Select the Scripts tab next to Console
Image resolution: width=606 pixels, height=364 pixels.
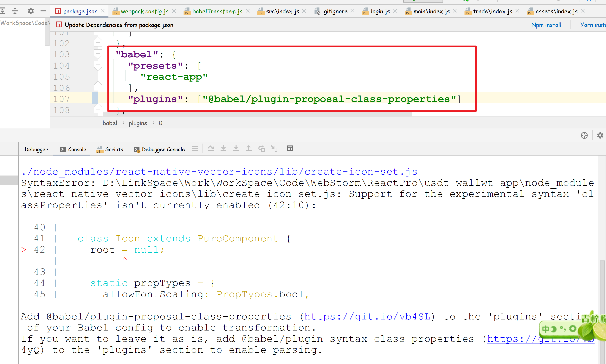[114, 149]
